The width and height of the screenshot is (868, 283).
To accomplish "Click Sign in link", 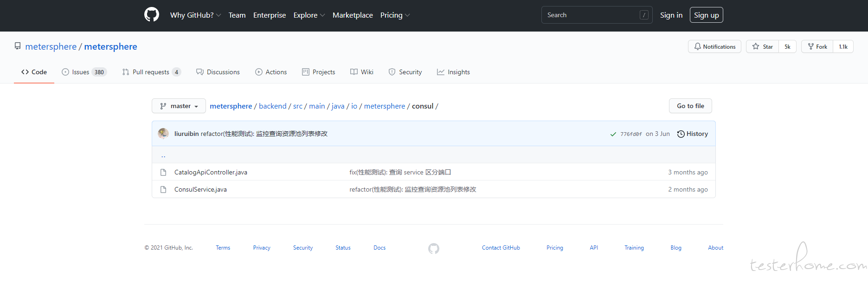I will pos(671,15).
